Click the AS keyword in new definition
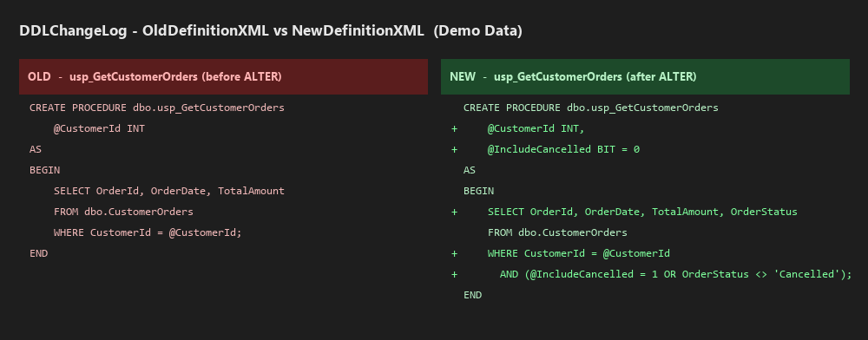The width and height of the screenshot is (868, 340). tap(470, 170)
